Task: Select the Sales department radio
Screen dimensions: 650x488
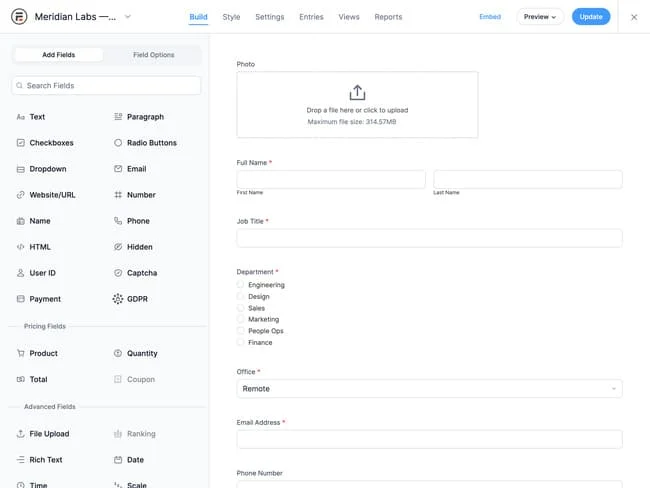Action: [240, 308]
